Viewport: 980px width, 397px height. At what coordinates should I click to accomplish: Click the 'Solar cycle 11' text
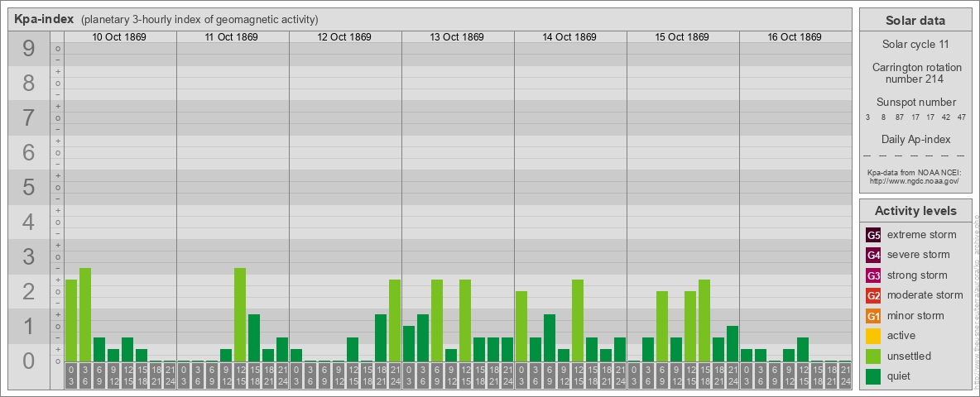tap(915, 45)
